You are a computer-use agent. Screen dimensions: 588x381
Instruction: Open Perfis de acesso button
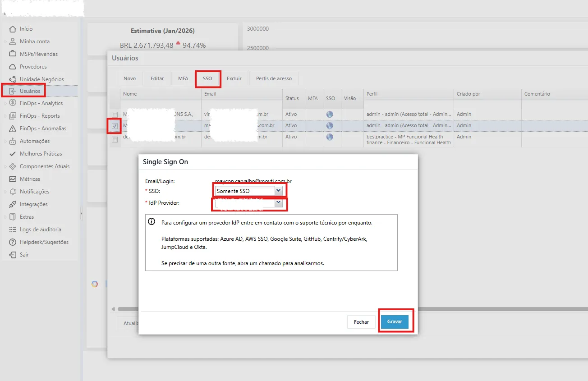(274, 78)
